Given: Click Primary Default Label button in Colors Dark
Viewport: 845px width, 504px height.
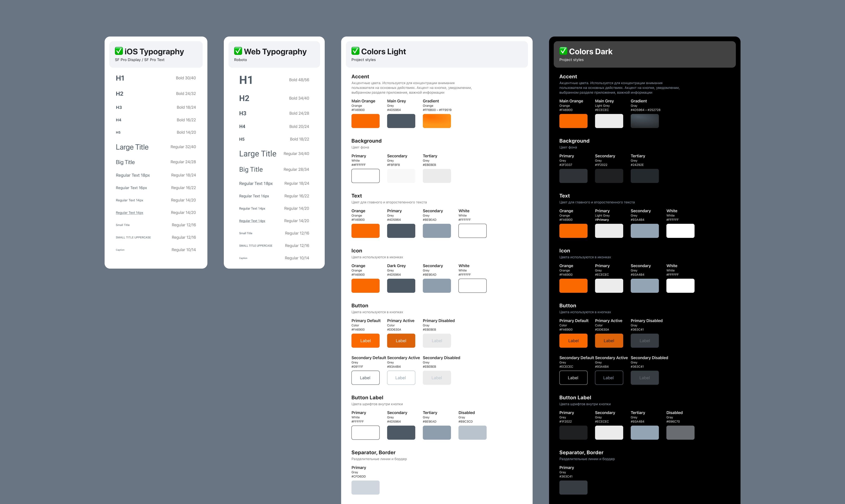Looking at the screenshot, I should [573, 341].
